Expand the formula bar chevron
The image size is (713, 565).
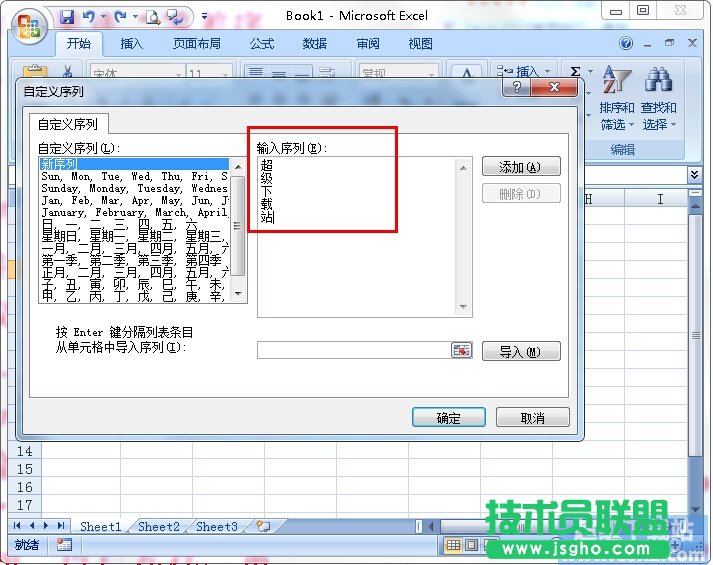[x=694, y=174]
